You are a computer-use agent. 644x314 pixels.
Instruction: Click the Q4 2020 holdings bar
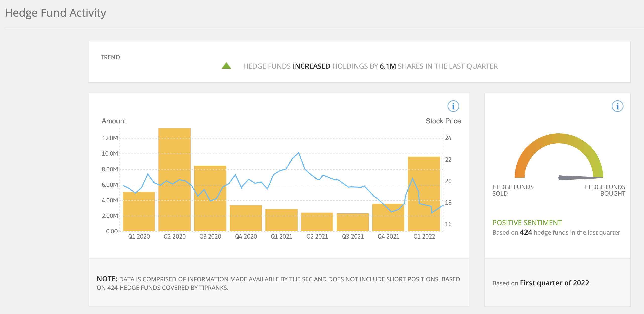pyautogui.click(x=246, y=218)
